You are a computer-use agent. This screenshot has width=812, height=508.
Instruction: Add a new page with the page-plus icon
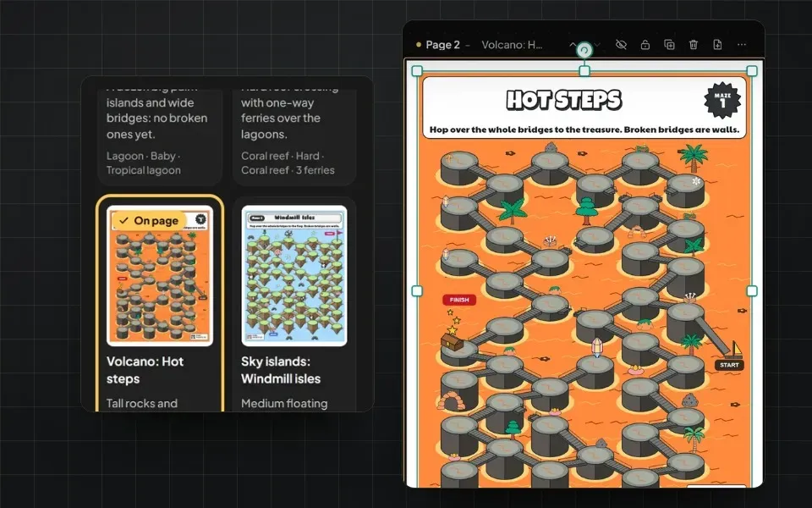(717, 45)
